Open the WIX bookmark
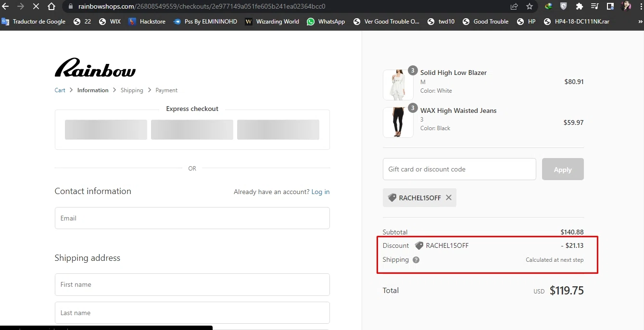This screenshot has height=330, width=644. tap(110, 22)
